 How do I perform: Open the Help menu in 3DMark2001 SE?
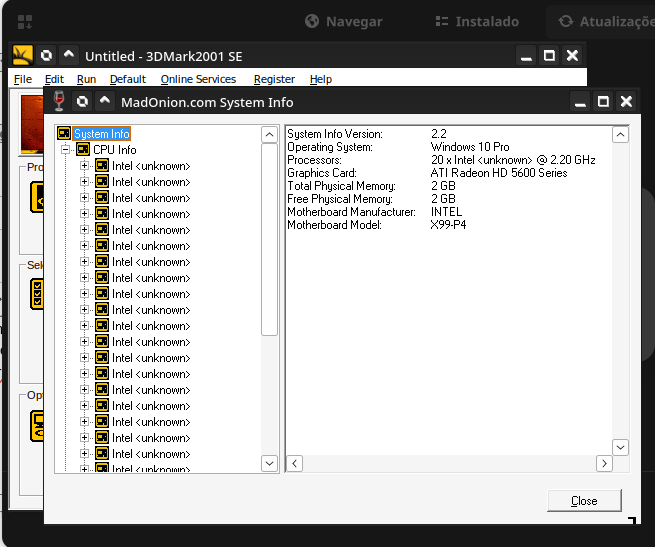[x=321, y=79]
